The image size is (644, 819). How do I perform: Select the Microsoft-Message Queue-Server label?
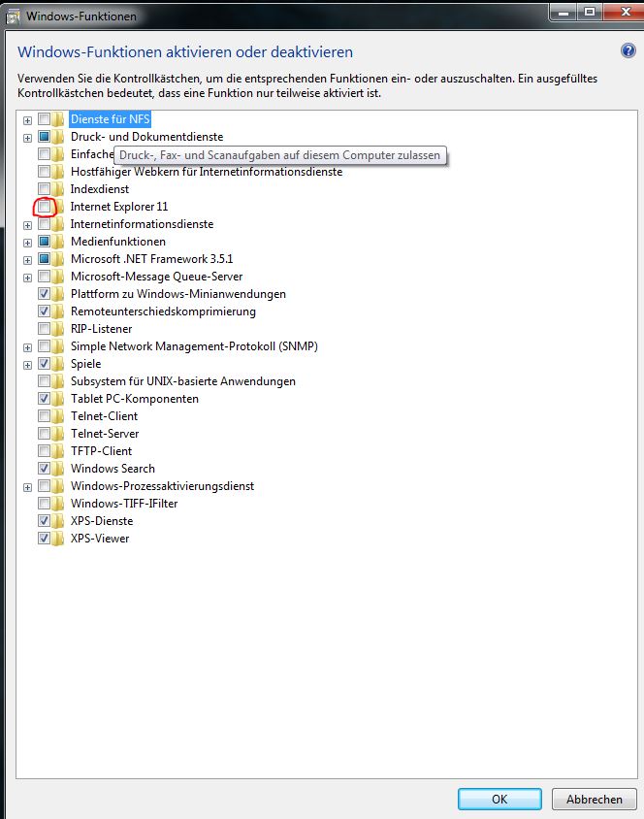pyautogui.click(x=156, y=277)
